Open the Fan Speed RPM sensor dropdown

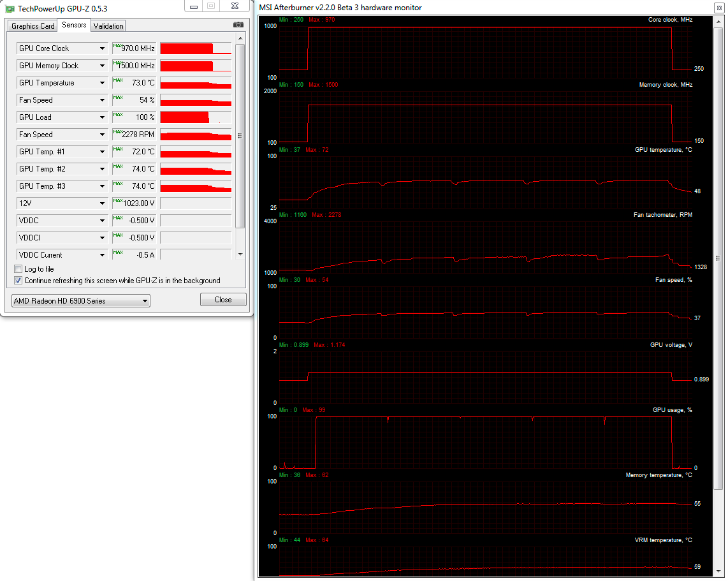click(102, 134)
